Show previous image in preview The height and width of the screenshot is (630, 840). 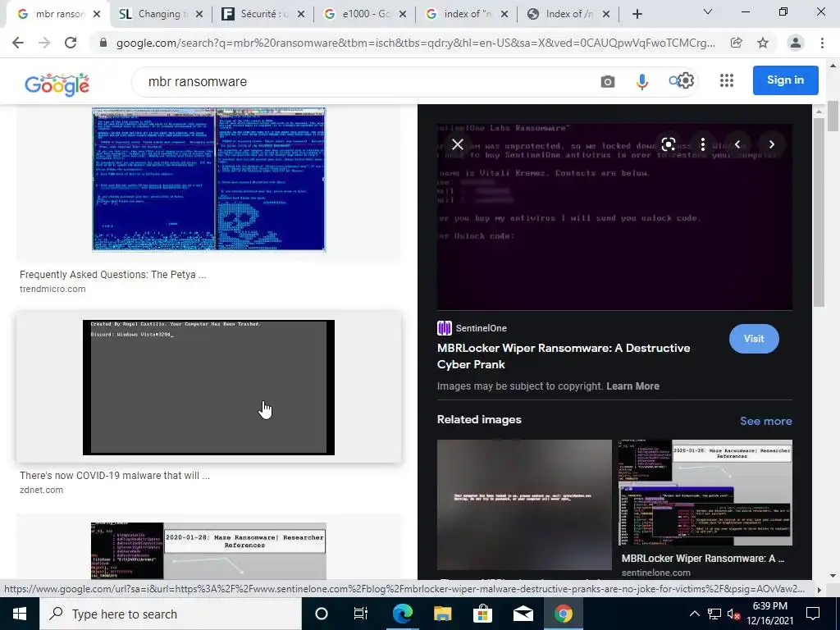737,144
